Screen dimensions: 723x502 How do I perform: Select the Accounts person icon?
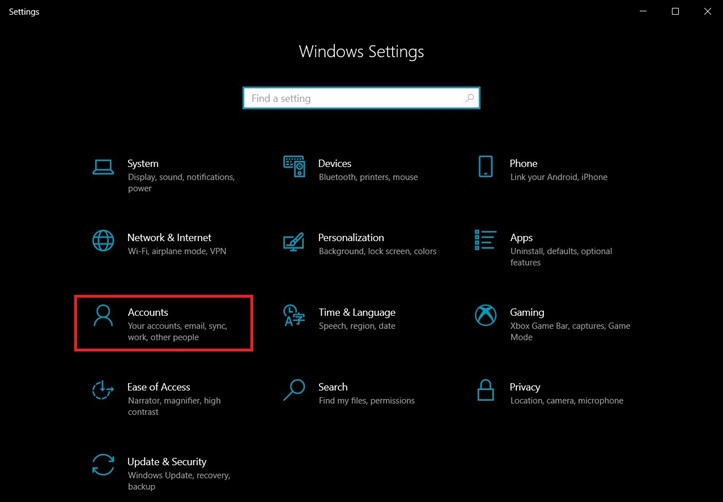coord(103,316)
